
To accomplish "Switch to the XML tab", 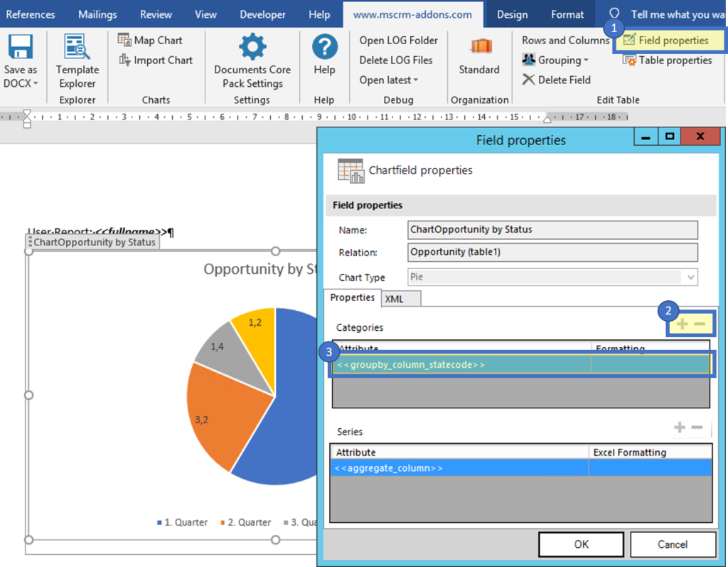I will point(400,300).
